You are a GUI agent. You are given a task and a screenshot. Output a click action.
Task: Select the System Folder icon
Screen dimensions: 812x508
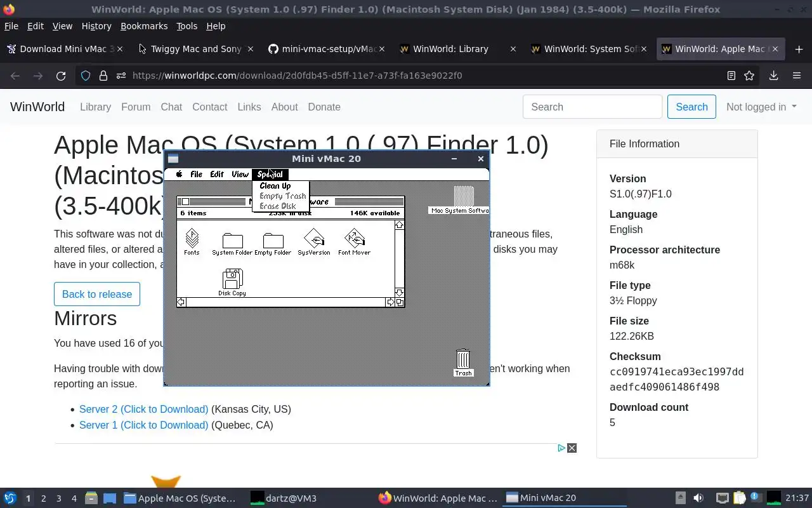[x=232, y=241]
